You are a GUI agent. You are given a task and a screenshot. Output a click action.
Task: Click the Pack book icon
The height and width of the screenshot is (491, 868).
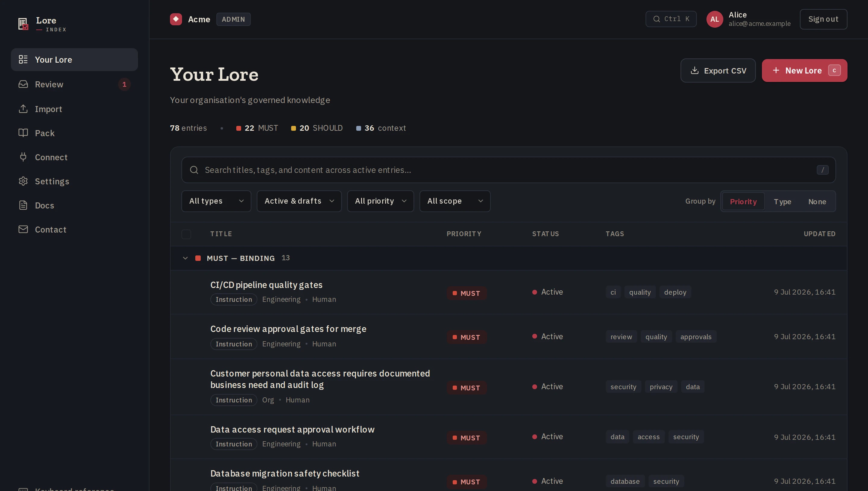coord(23,133)
